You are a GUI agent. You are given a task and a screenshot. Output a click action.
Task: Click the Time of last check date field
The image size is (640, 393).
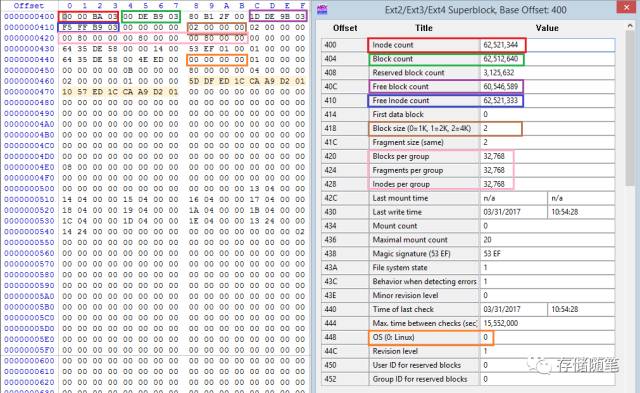click(513, 309)
